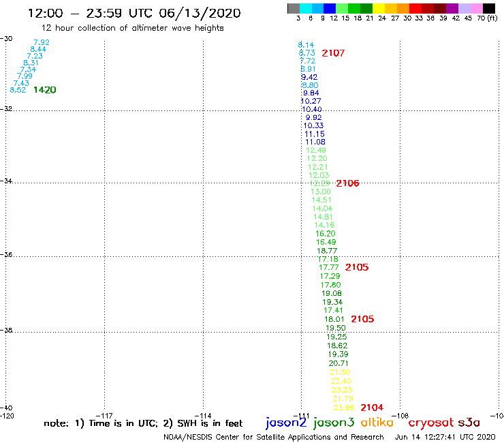Select the jason3 satellite label
Screen dimensions: 504x443
click(334, 423)
